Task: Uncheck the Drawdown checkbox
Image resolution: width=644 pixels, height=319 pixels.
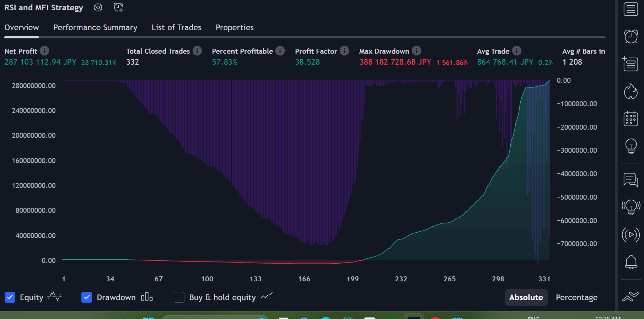Action: 87,297
